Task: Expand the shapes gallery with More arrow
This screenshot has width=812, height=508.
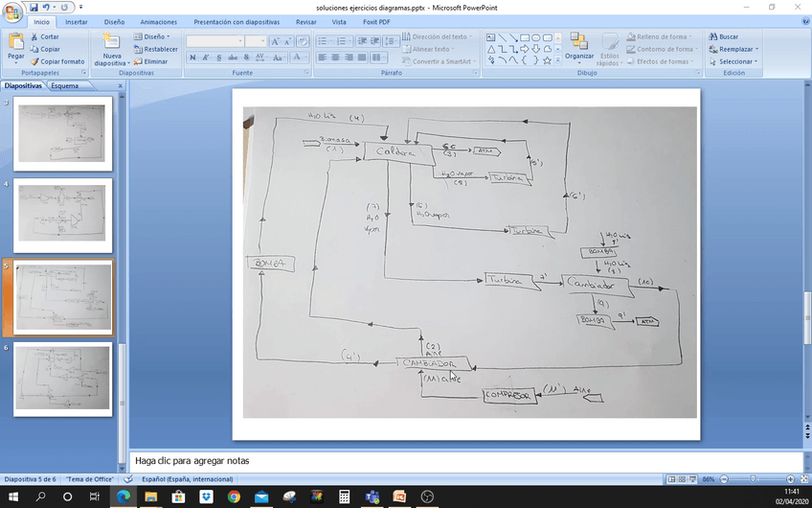Action: [x=557, y=60]
